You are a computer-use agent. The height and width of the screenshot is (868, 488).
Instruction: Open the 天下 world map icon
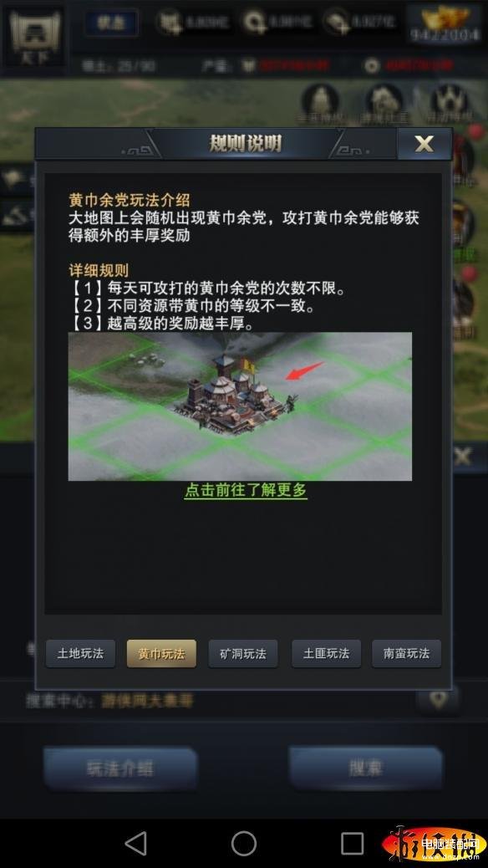(x=34, y=37)
